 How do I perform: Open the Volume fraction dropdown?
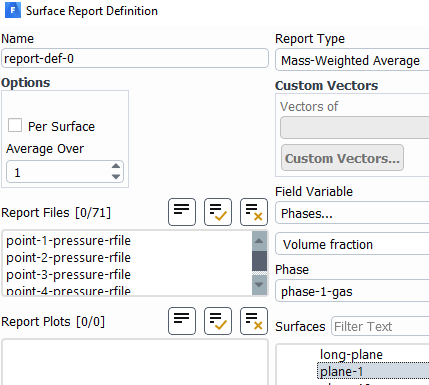tap(352, 244)
